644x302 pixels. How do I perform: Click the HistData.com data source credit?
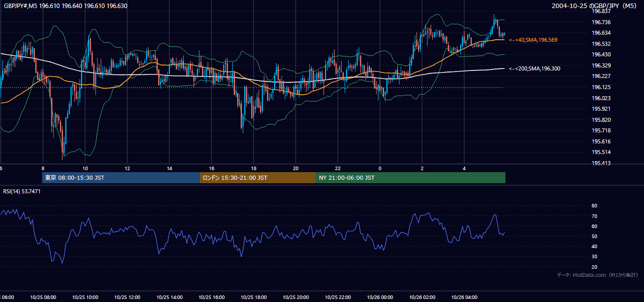(x=598, y=275)
